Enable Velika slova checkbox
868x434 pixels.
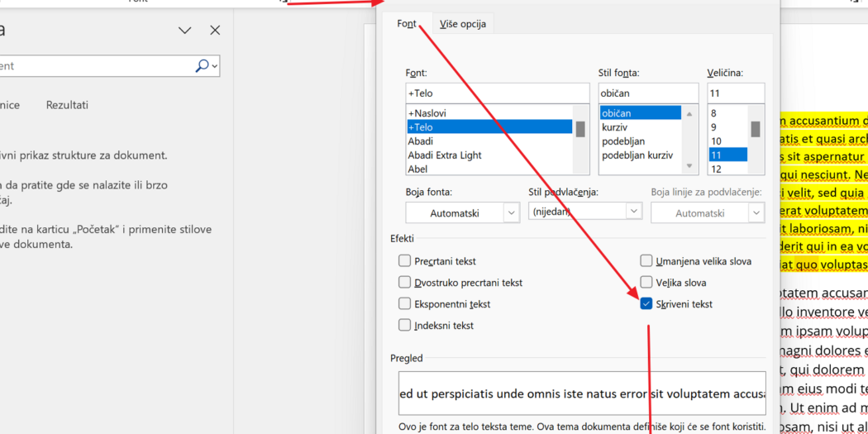(646, 283)
